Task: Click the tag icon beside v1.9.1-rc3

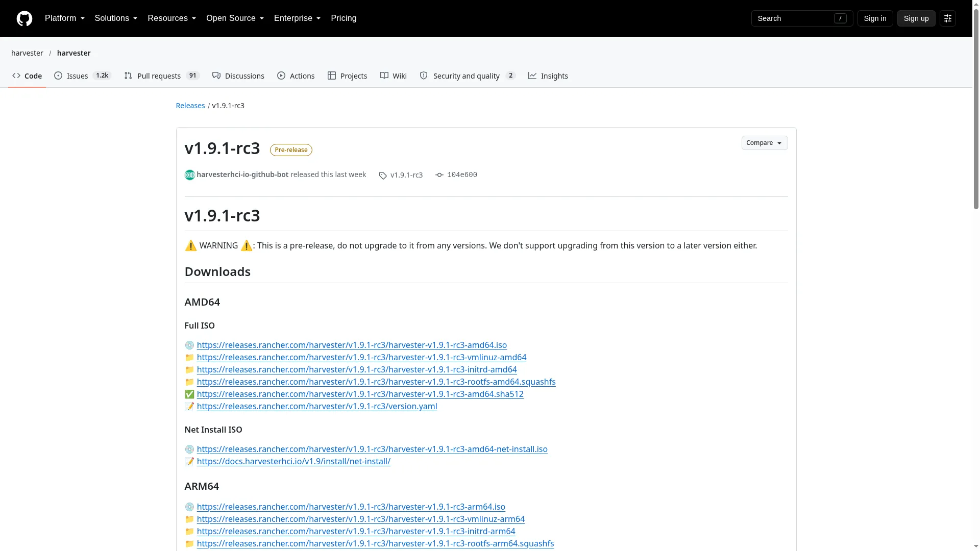Action: (383, 176)
